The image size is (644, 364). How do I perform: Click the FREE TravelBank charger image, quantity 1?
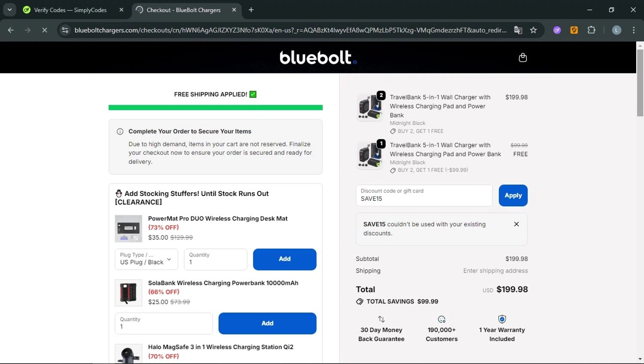tap(370, 155)
